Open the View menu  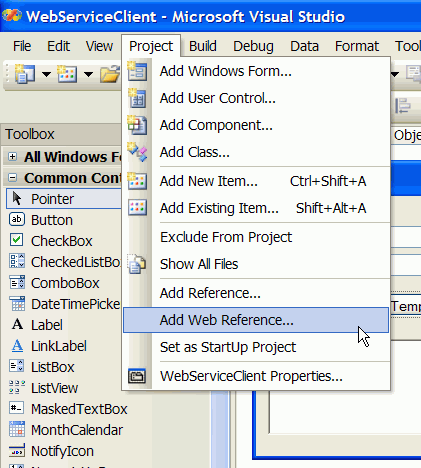99,46
